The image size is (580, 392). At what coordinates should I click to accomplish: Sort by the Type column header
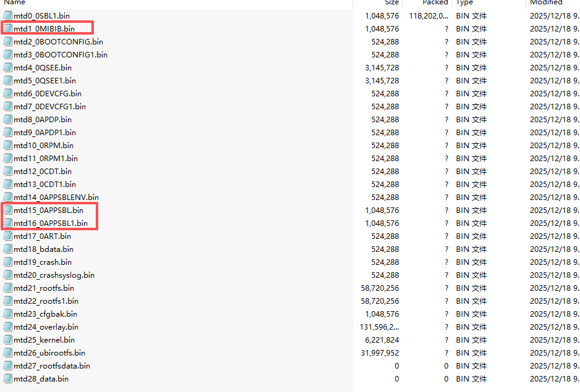pyautogui.click(x=464, y=3)
